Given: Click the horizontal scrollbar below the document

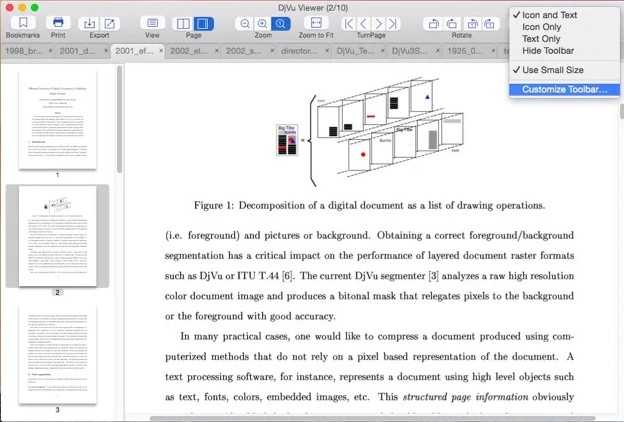Looking at the screenshot, I should pyautogui.click(x=372, y=418).
